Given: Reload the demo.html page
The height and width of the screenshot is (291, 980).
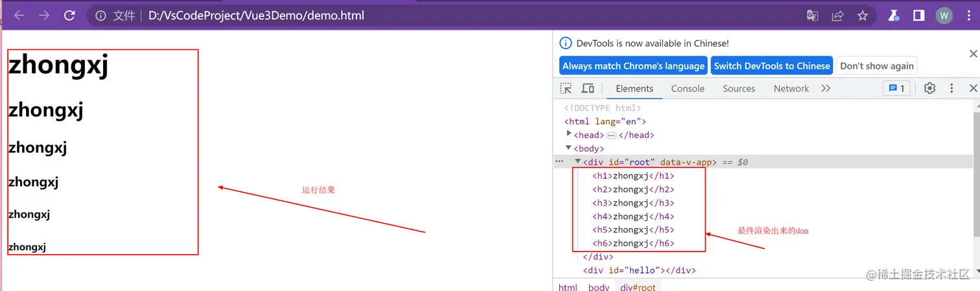Looking at the screenshot, I should click(69, 16).
